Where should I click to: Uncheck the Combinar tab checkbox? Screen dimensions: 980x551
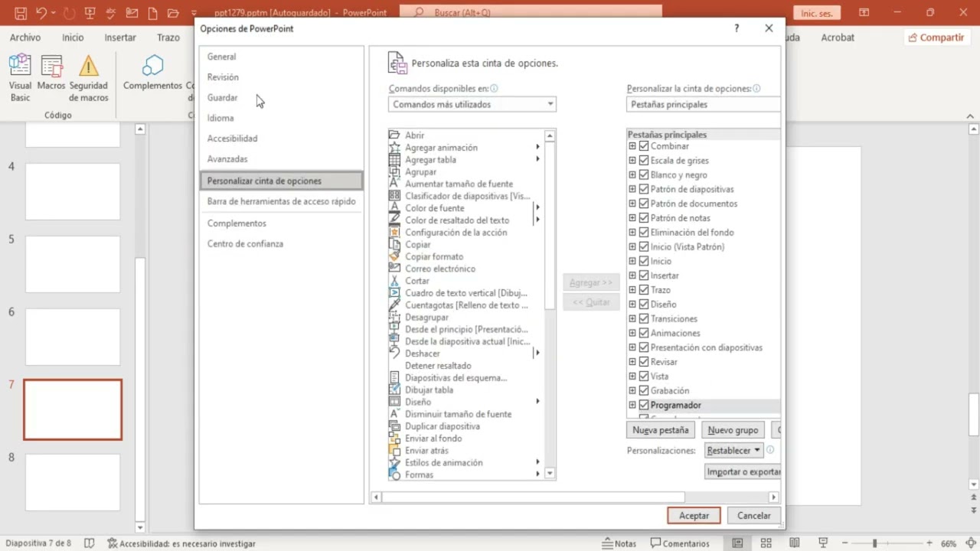click(644, 146)
